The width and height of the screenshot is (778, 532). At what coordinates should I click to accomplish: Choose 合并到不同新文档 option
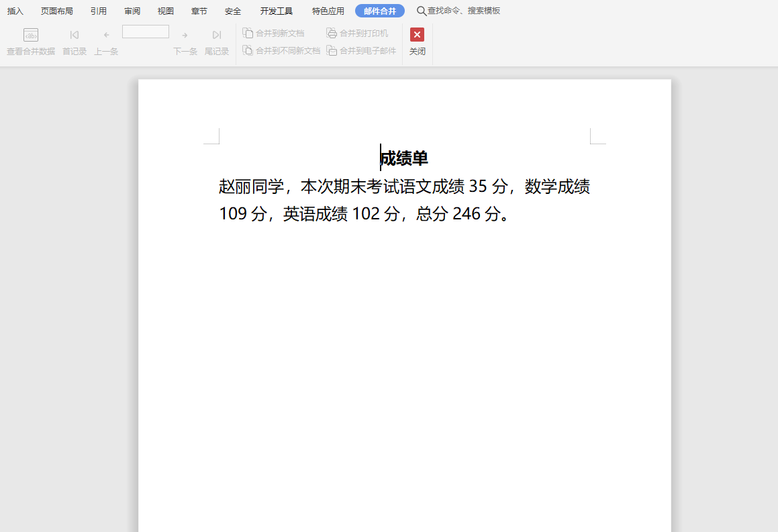coord(281,50)
